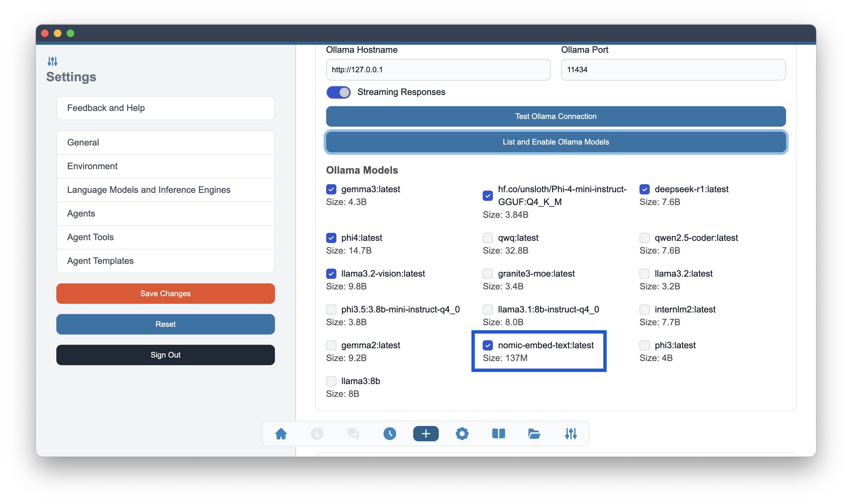Click the plus new item button
Screen dimensions: 852x504
pos(425,434)
